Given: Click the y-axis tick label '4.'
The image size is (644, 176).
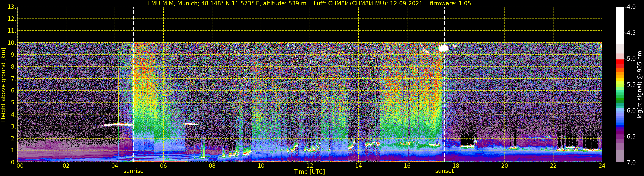Looking at the screenshot, I should pos(13,114).
